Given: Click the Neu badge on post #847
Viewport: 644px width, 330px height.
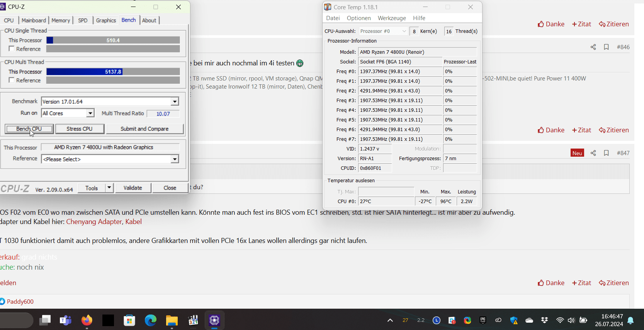Looking at the screenshot, I should coord(577,153).
